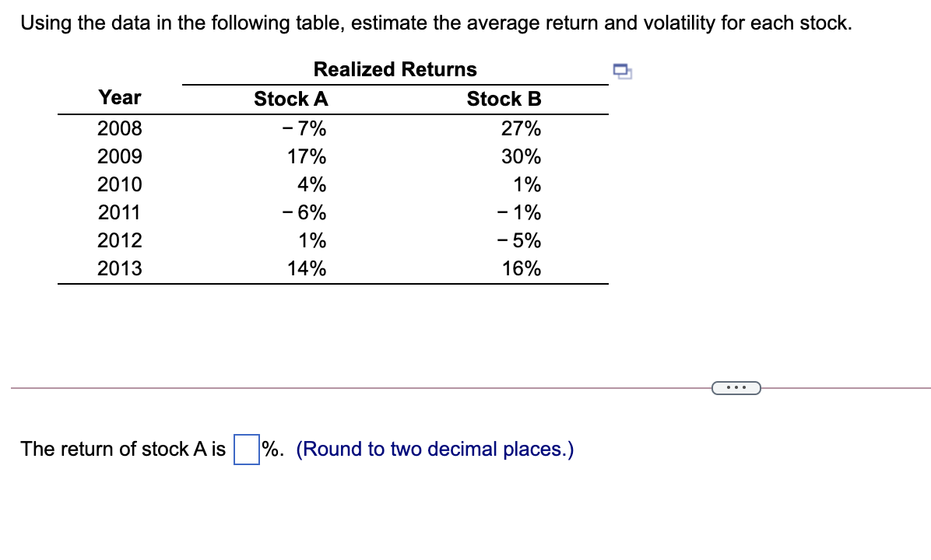This screenshot has width=931, height=560.
Task: Click the Year column header
Action: pyautogui.click(x=119, y=97)
